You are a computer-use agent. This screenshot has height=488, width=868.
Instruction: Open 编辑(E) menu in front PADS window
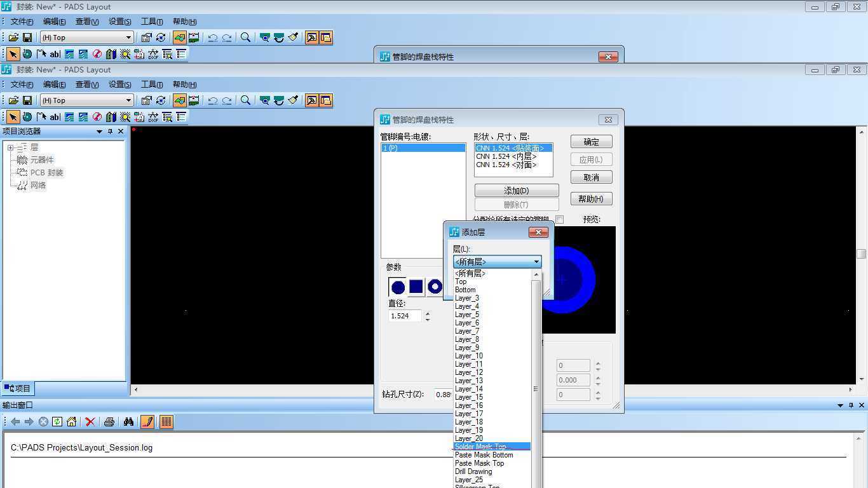pos(55,85)
